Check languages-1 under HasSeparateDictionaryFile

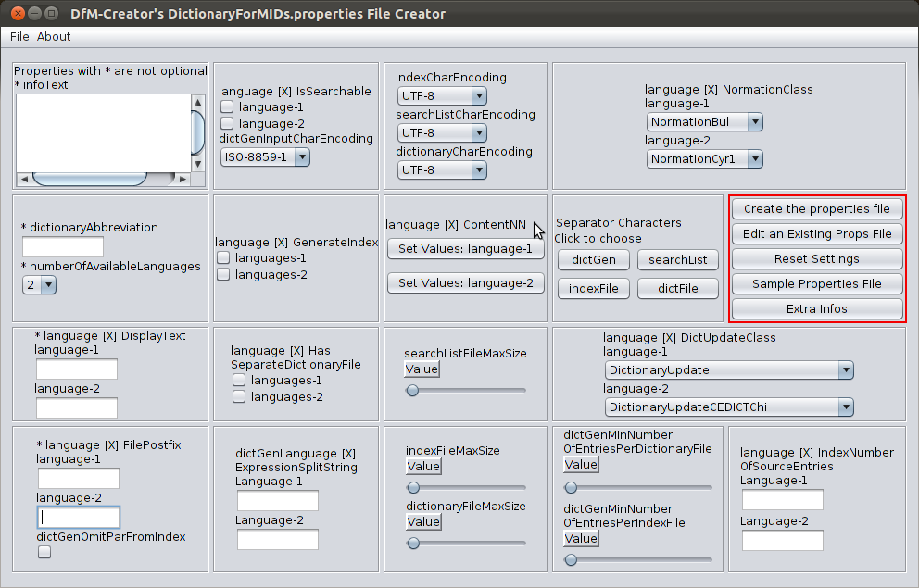239,381
